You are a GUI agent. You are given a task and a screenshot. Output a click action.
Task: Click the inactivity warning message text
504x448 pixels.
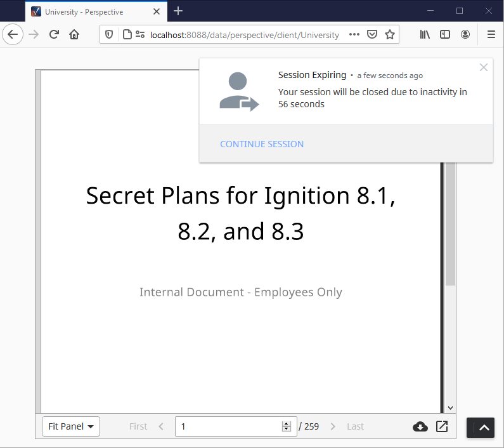click(372, 98)
